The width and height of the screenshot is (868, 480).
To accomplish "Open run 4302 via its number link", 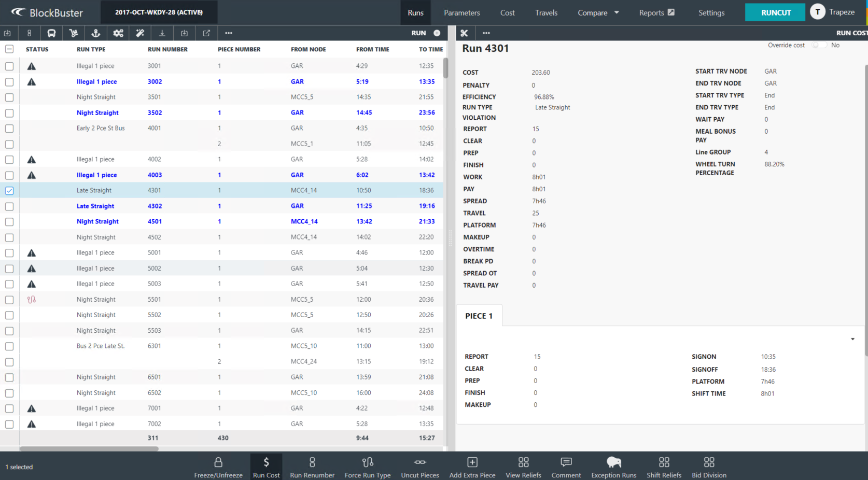I will [x=155, y=206].
